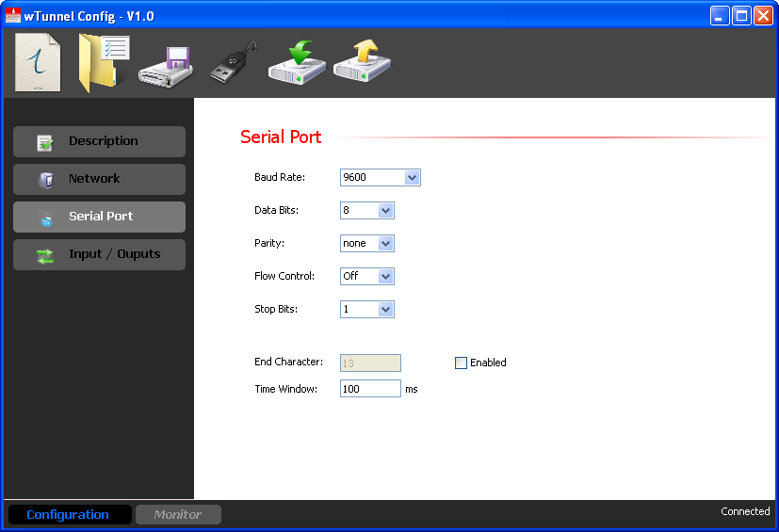Open the Stop Bits dropdown
Screen dimensions: 779x532
pos(385,309)
